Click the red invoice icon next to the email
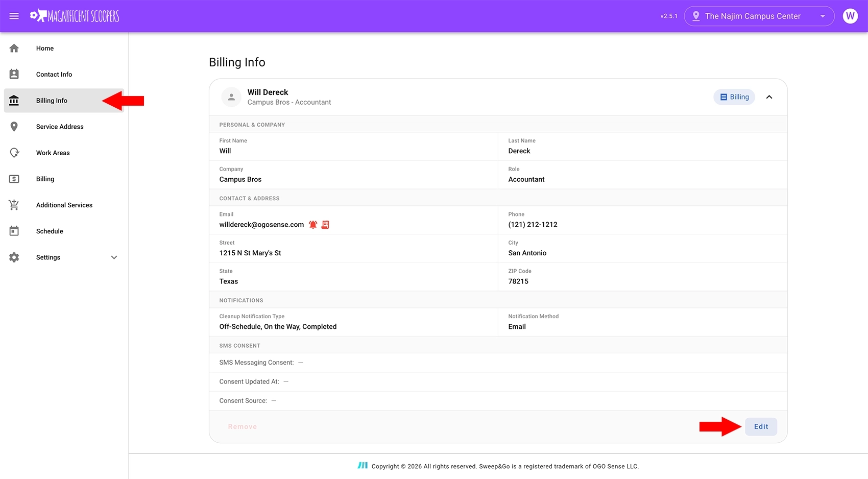Viewport: 868px width, 479px height. [325, 224]
